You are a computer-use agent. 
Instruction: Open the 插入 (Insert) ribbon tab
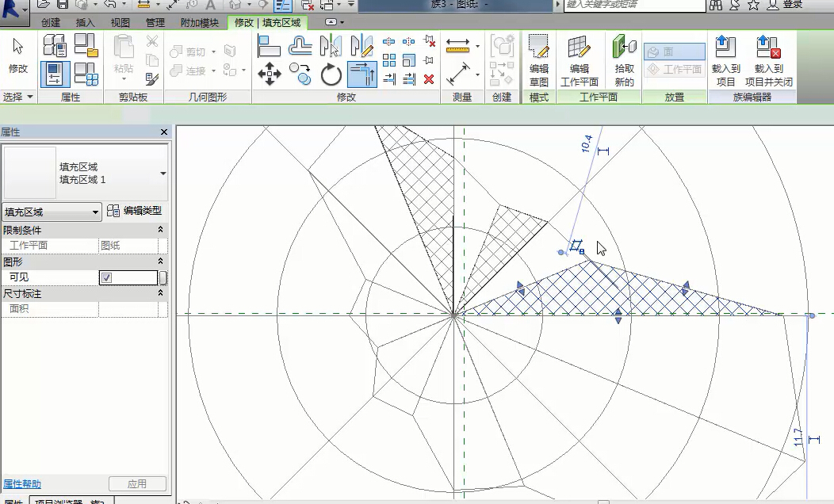point(85,22)
